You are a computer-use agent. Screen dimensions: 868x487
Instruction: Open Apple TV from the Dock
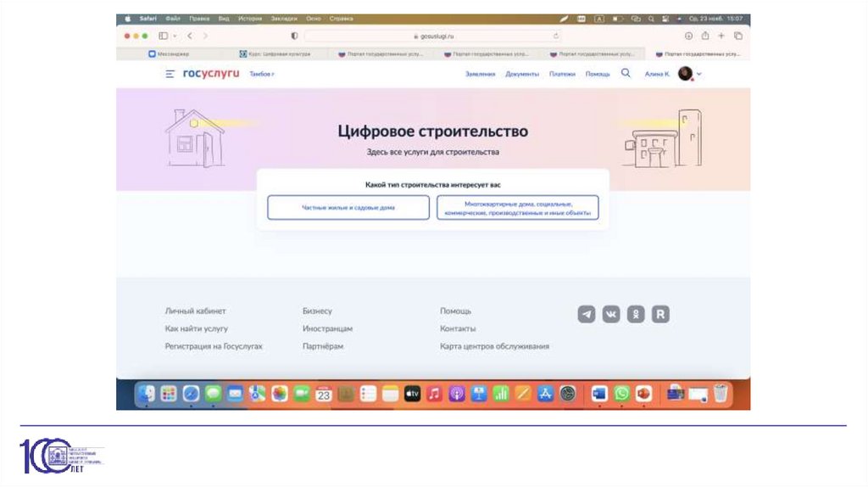click(413, 394)
